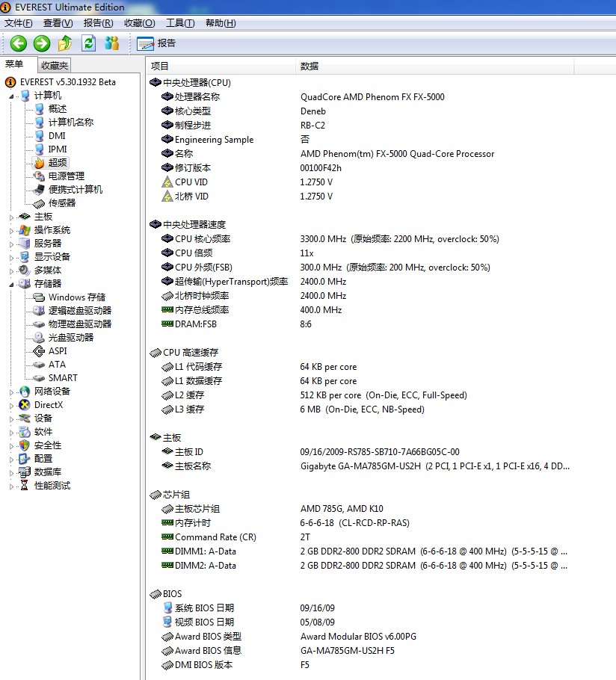Expand the 操作系统 tree node

(x=12, y=231)
